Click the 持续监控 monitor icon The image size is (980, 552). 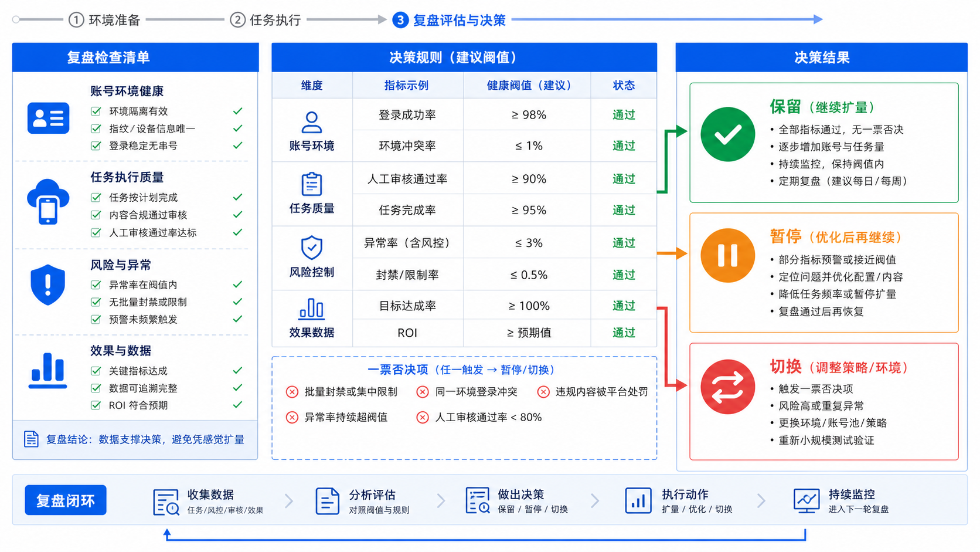[807, 501]
